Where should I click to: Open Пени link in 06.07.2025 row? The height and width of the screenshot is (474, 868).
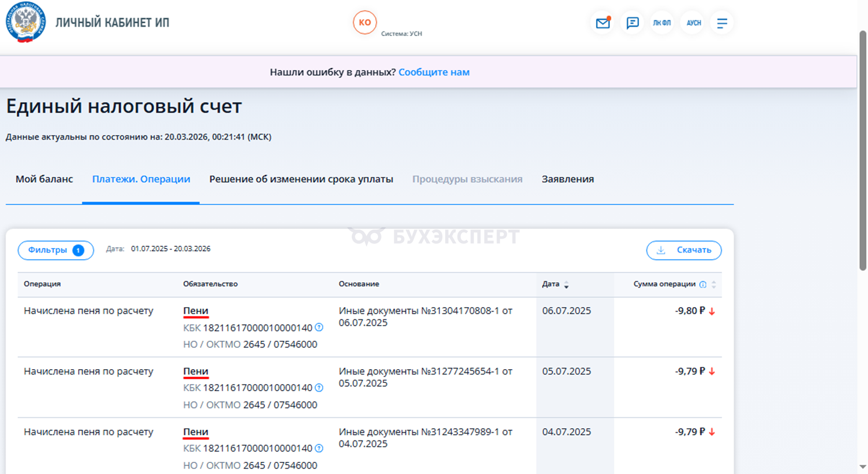195,311
